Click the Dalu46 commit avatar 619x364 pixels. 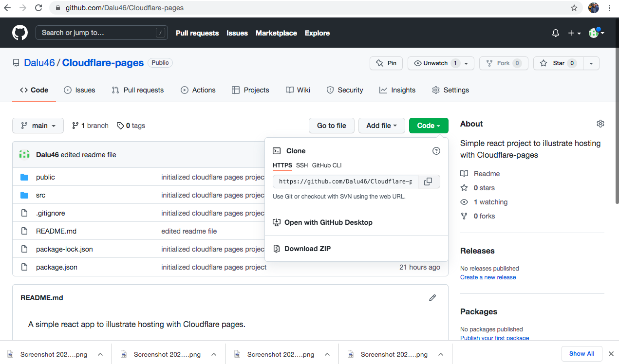coord(24,154)
